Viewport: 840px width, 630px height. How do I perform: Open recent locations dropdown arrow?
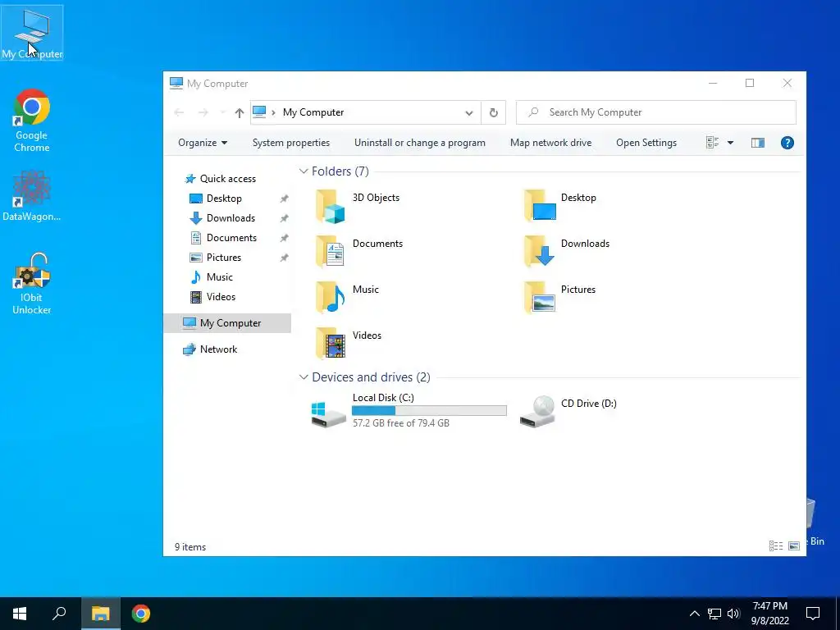pyautogui.click(x=222, y=112)
